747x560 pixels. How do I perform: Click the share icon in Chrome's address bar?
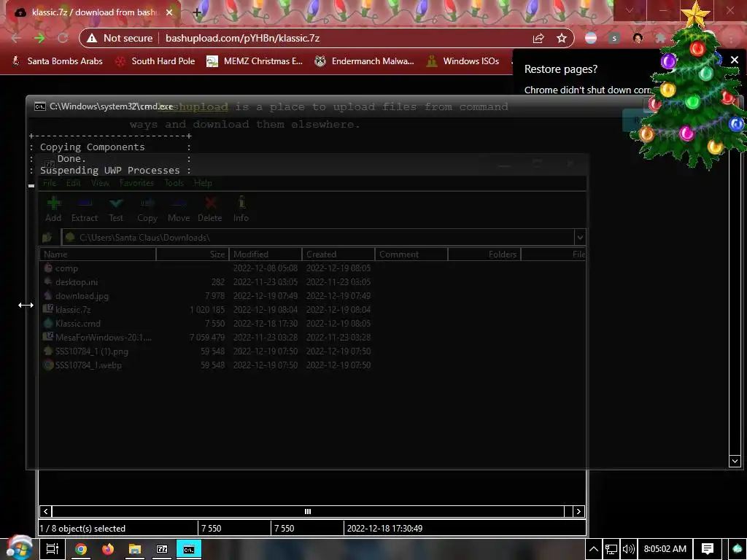[x=538, y=38]
